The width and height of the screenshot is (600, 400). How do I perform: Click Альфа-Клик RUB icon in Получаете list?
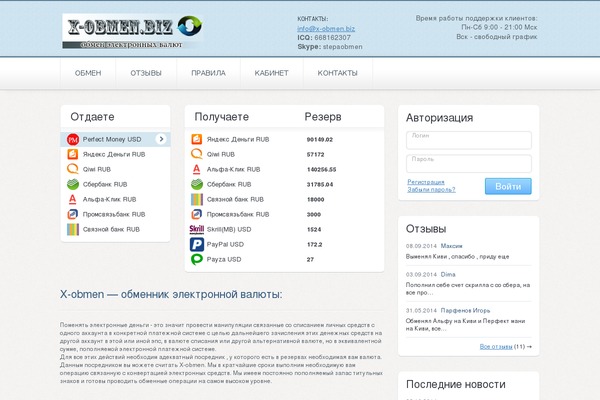[197, 169]
